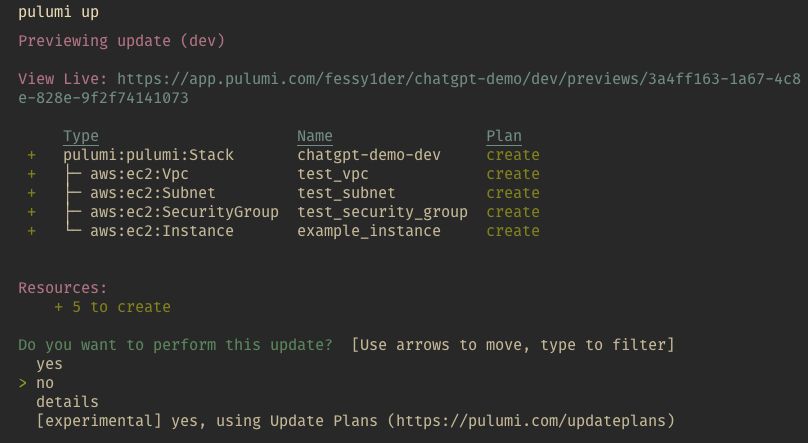Click the '>' selection cursor beside no

(23, 383)
